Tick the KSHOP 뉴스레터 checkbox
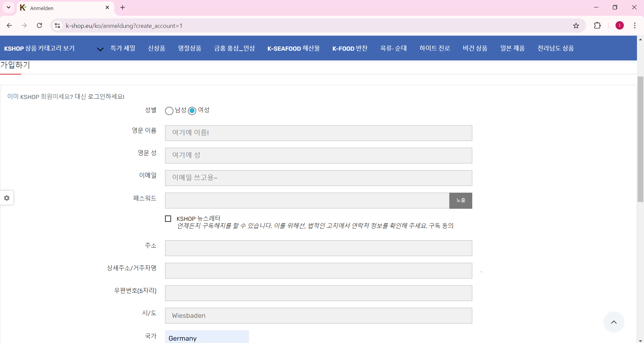The width and height of the screenshot is (644, 343). click(168, 219)
